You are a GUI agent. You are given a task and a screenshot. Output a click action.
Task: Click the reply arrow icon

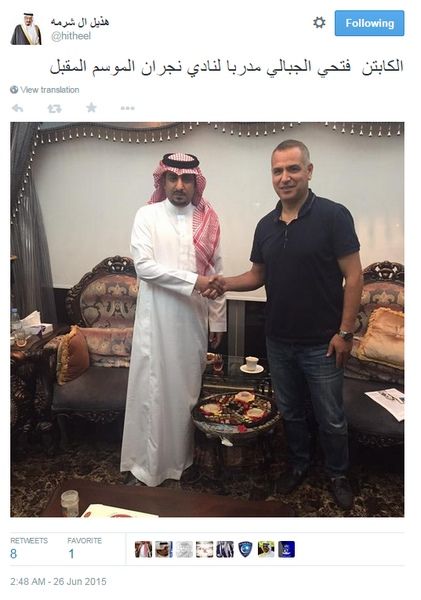click(x=18, y=108)
